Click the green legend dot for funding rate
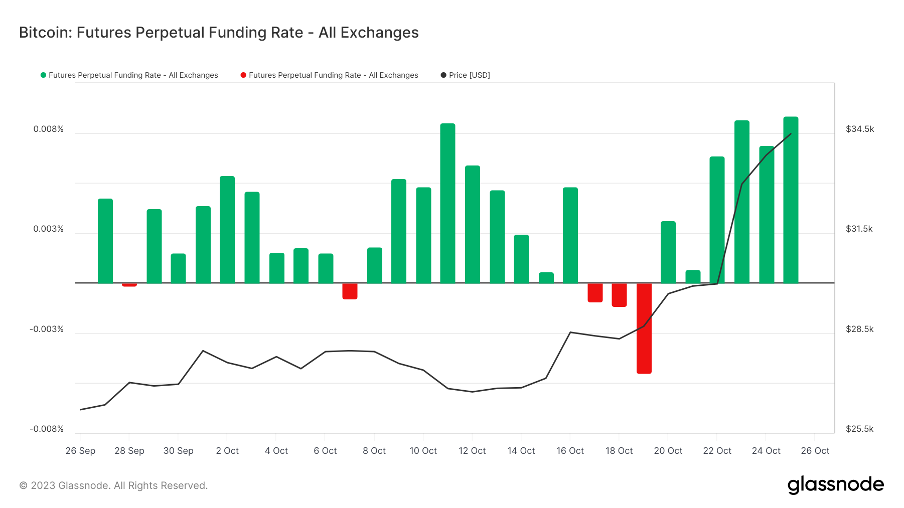Viewport: 904px width, 508px height. pyautogui.click(x=43, y=75)
